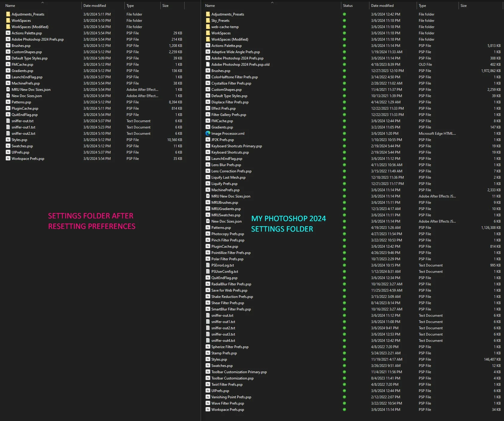Toggle sort arrow above left pane Name column
504x421 pixels.
(x=42, y=2)
